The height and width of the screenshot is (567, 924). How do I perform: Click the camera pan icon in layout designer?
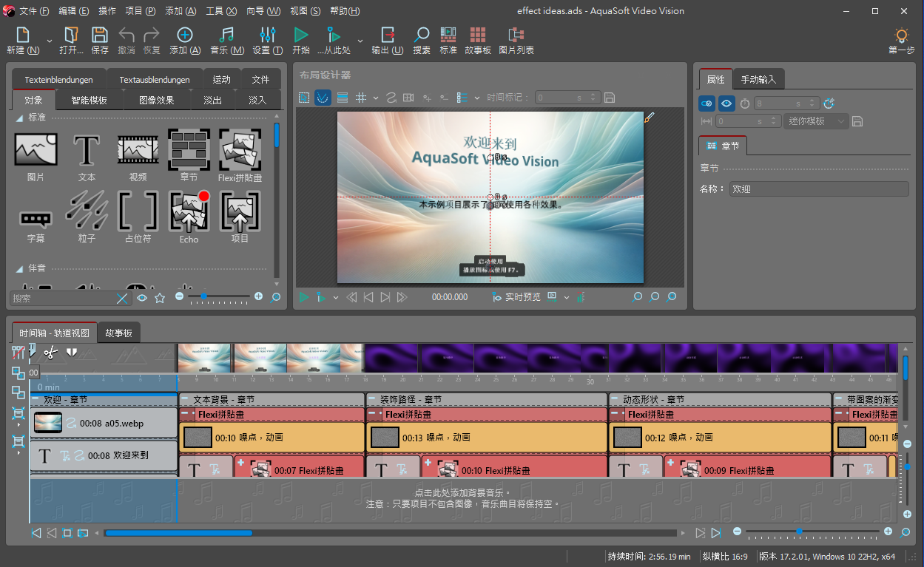(408, 98)
